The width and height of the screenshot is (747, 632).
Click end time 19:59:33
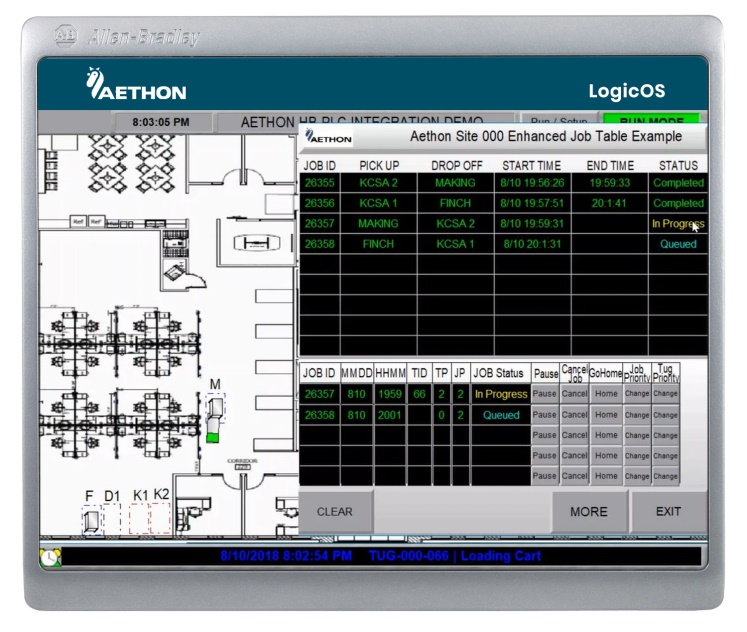(x=609, y=183)
